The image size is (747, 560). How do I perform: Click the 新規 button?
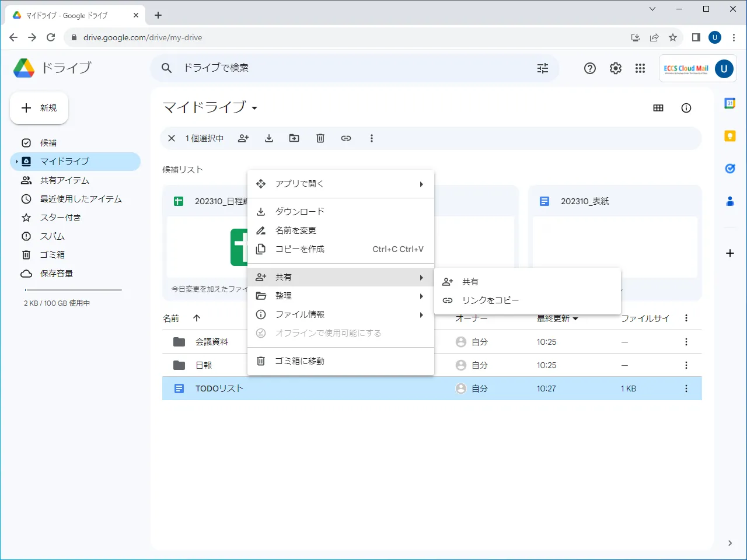[x=39, y=108]
